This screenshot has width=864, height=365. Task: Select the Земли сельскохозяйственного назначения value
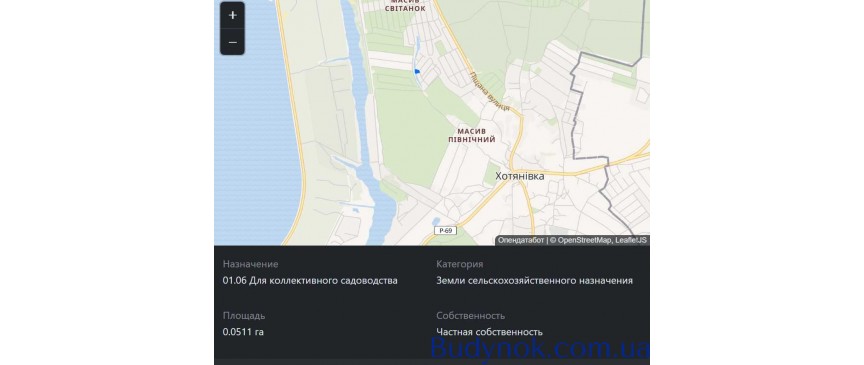point(534,281)
